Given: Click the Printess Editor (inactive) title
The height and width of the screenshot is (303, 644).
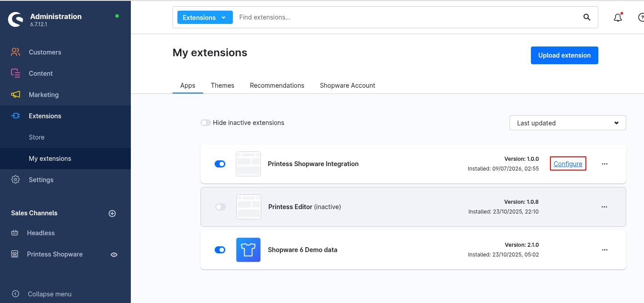Looking at the screenshot, I should (x=305, y=207).
